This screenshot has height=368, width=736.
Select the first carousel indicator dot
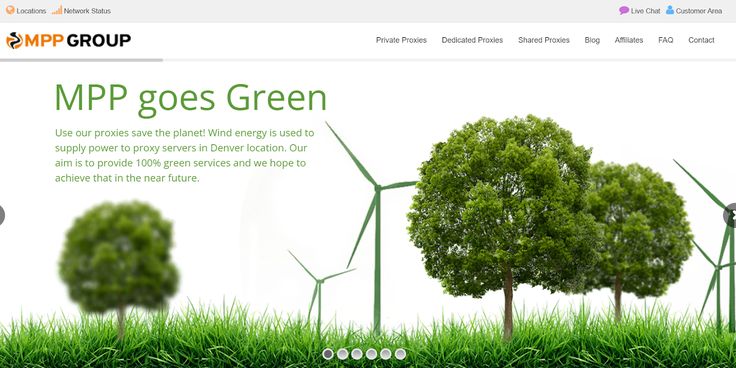[x=328, y=354]
